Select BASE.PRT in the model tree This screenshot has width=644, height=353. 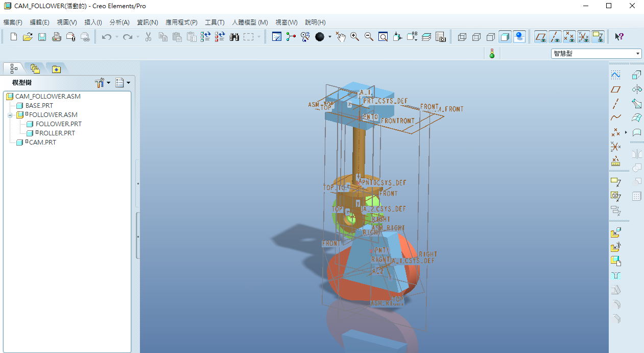(39, 106)
